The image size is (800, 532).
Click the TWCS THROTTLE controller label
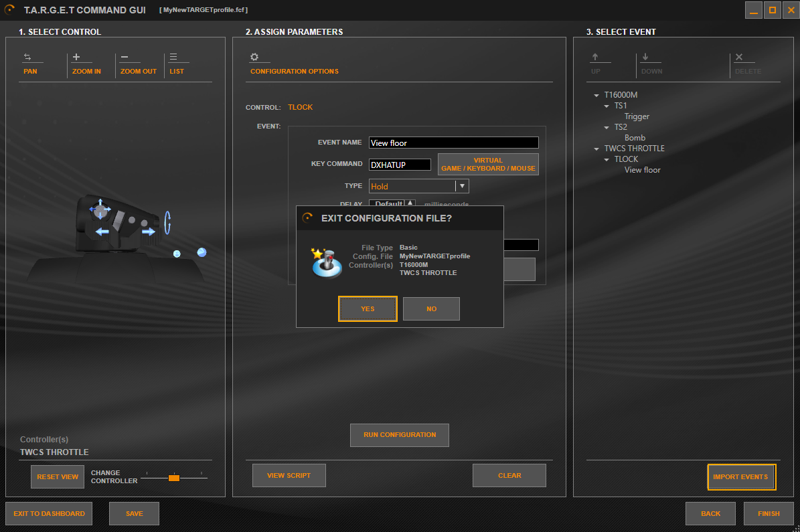click(54, 452)
